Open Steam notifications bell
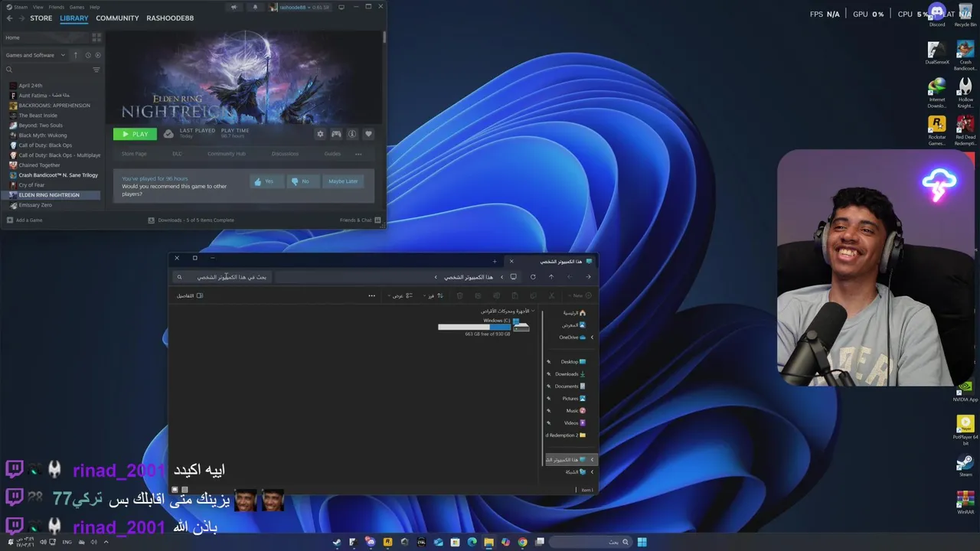This screenshot has height=551, width=980. 256,7
